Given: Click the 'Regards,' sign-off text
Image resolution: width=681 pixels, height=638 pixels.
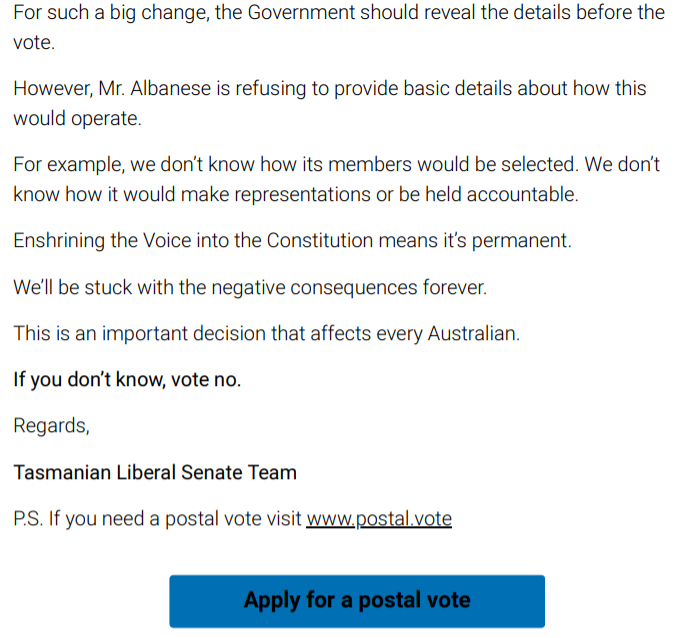Looking at the screenshot, I should tap(51, 426).
